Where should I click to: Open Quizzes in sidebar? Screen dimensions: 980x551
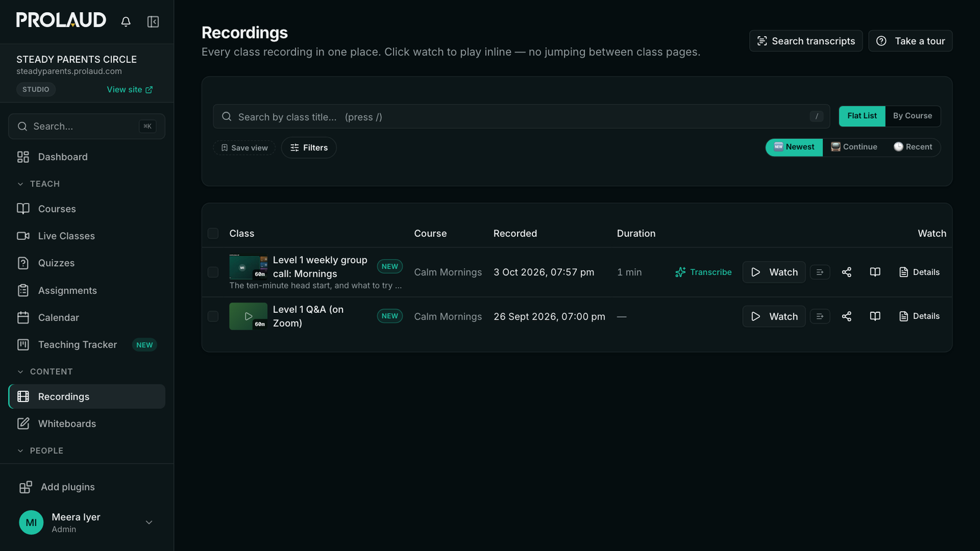click(87, 263)
